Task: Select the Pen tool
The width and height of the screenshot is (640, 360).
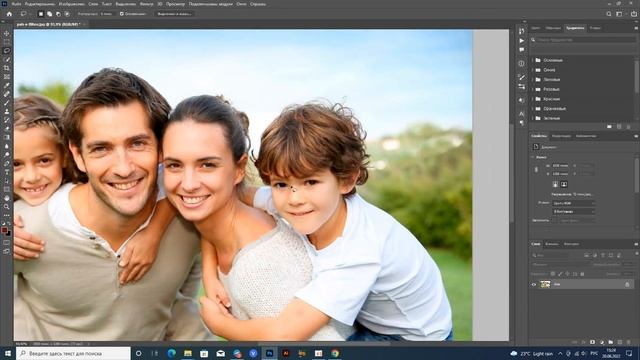Action: [x=7, y=163]
